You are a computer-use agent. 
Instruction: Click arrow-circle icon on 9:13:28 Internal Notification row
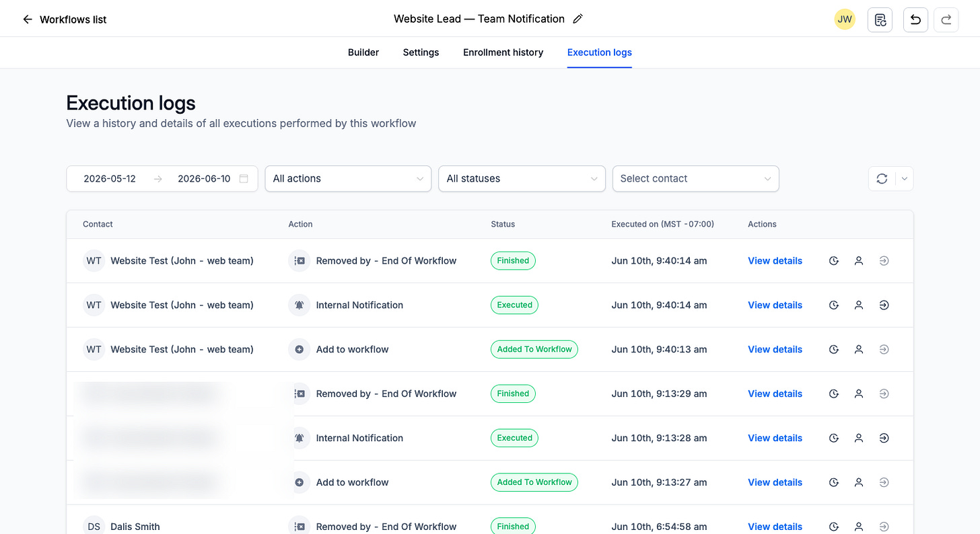tap(884, 438)
